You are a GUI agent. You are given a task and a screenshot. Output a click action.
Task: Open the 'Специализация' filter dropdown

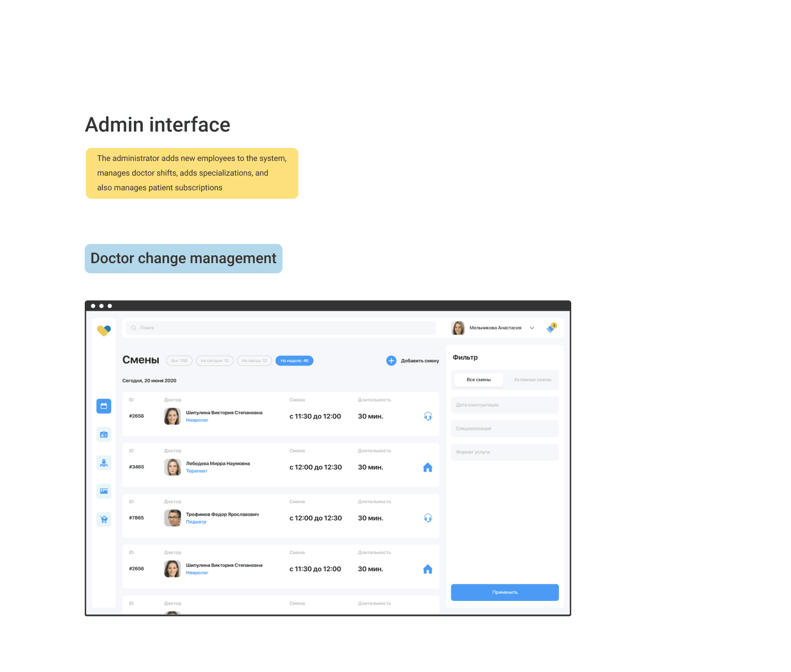(505, 429)
